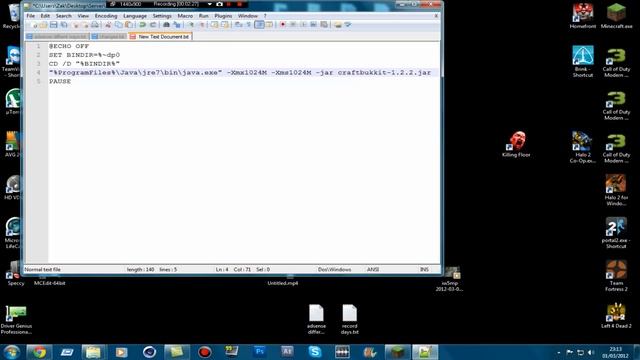Click the Playback macro toolbar icon

click(x=303, y=25)
